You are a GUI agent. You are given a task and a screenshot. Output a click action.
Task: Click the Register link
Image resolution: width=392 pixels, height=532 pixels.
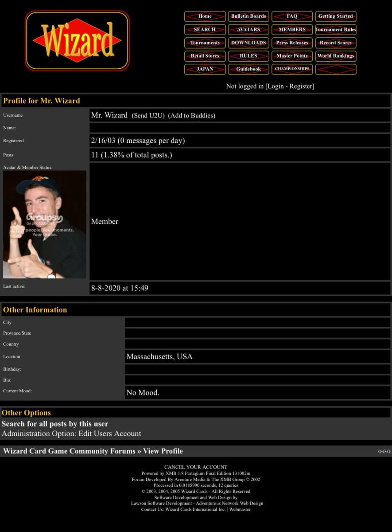[x=301, y=86]
